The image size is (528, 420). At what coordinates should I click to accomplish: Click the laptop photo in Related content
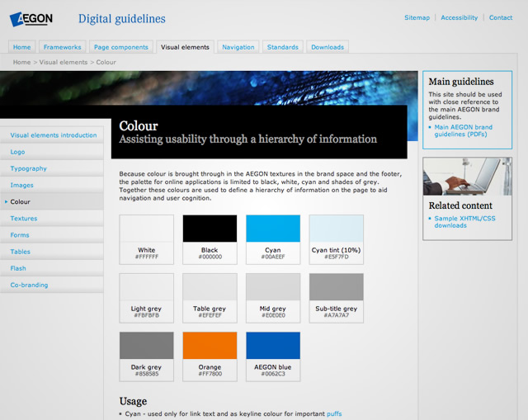tap(468, 177)
